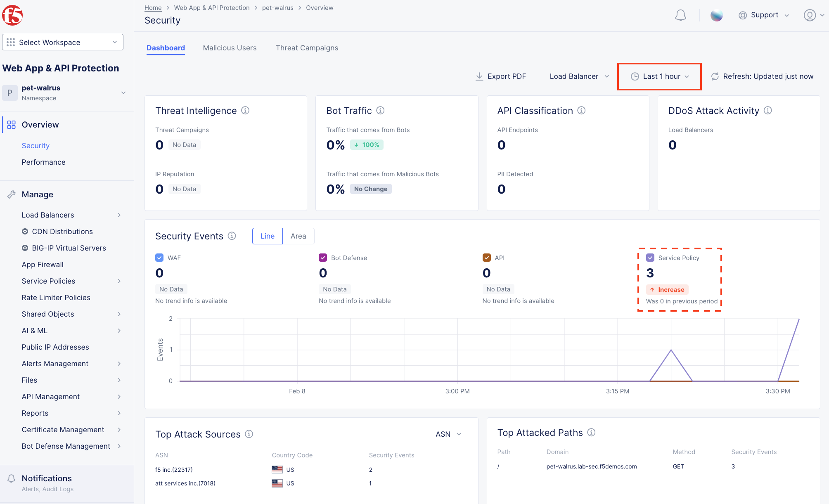Switch Security Events chart to Area
This screenshot has width=829, height=504.
tap(298, 236)
